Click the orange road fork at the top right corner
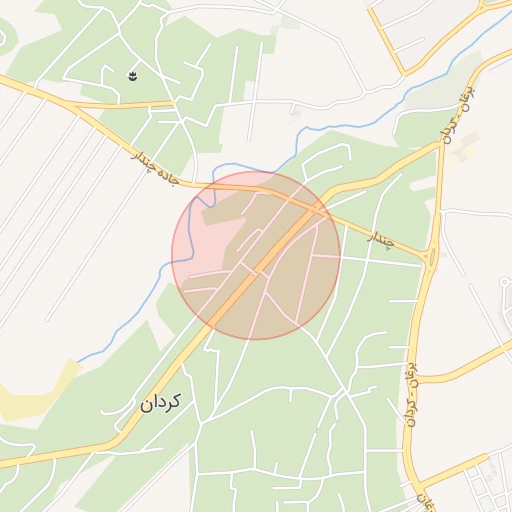 pyautogui.click(x=482, y=7)
